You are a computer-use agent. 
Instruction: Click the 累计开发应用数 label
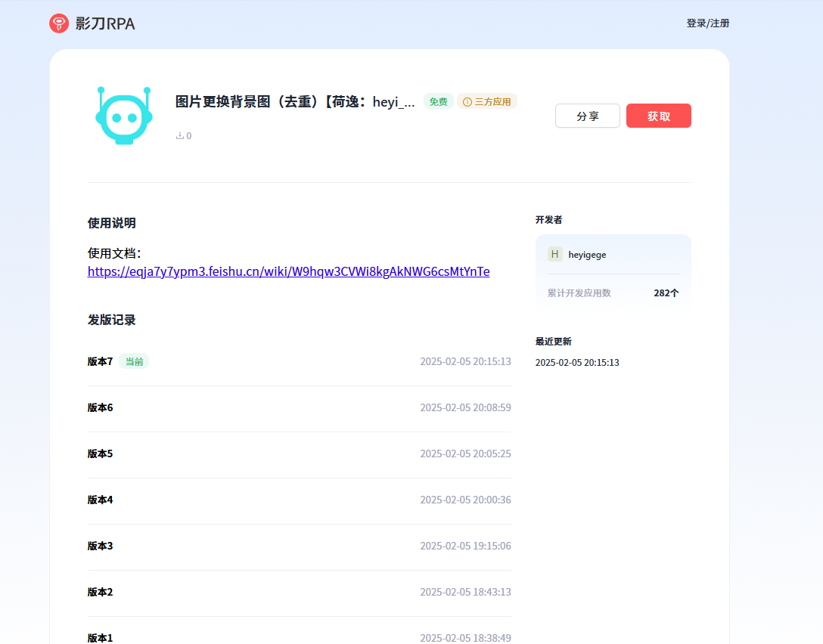coord(579,293)
